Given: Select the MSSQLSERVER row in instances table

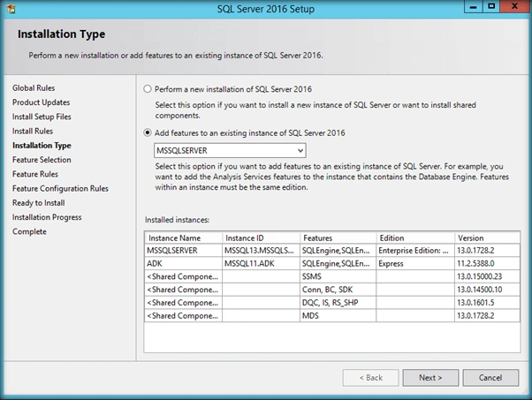Looking at the screenshot, I should (332, 251).
